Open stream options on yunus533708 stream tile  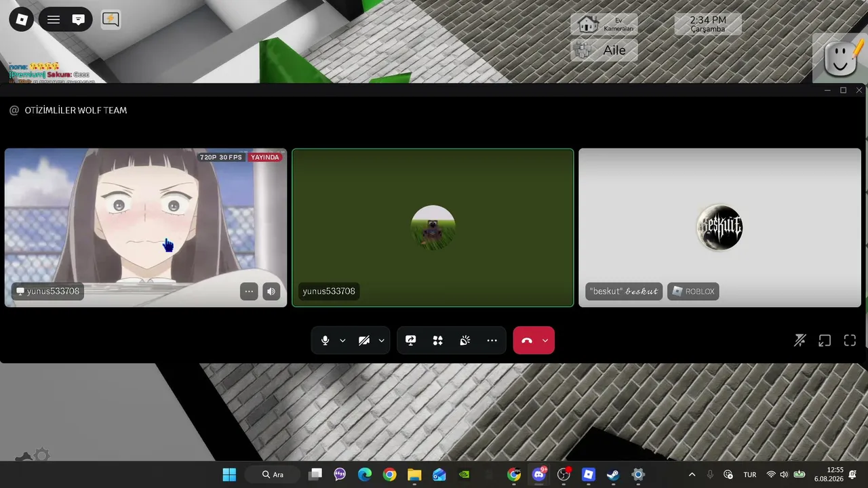[x=249, y=291]
